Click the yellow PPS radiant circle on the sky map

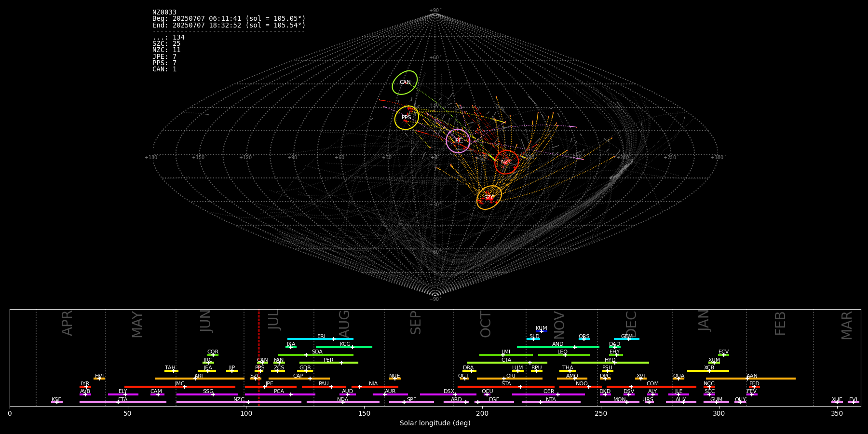407,118
